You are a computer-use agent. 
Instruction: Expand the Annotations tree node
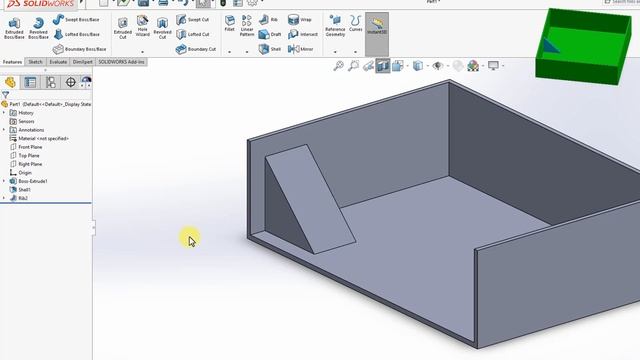[x=4, y=130]
